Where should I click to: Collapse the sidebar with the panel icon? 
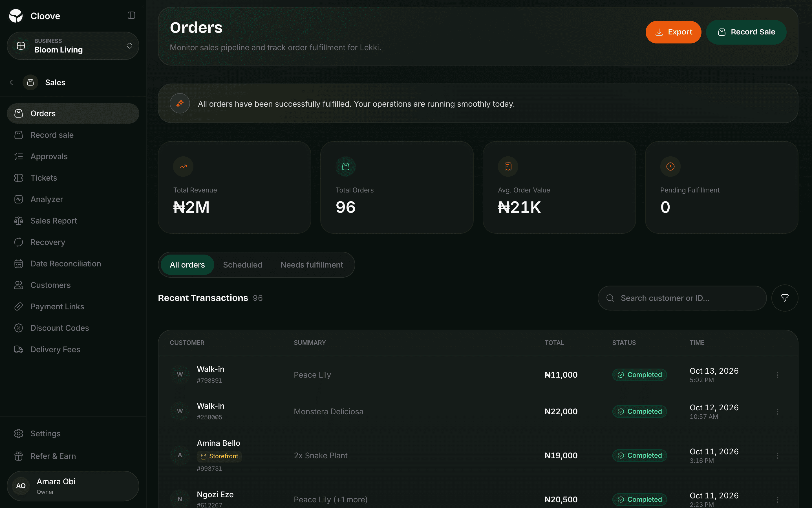click(x=131, y=16)
